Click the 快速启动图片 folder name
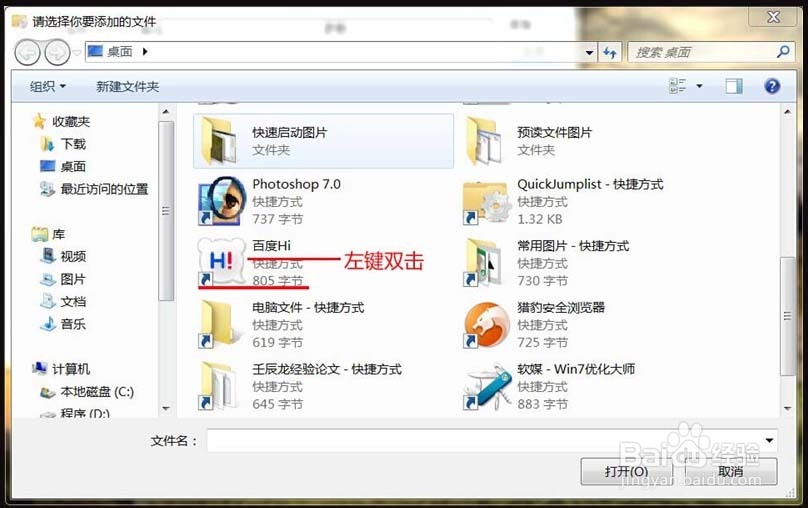This screenshot has width=808, height=508. tap(290, 132)
